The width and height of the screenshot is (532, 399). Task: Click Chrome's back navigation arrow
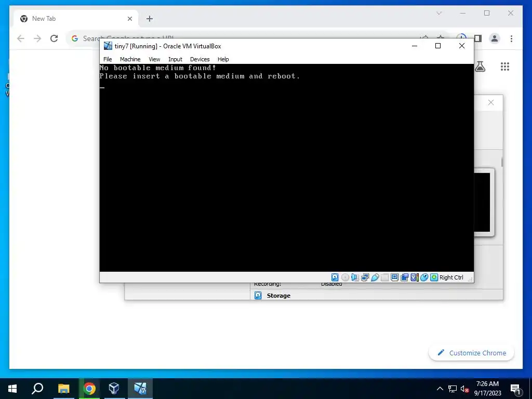tap(21, 38)
